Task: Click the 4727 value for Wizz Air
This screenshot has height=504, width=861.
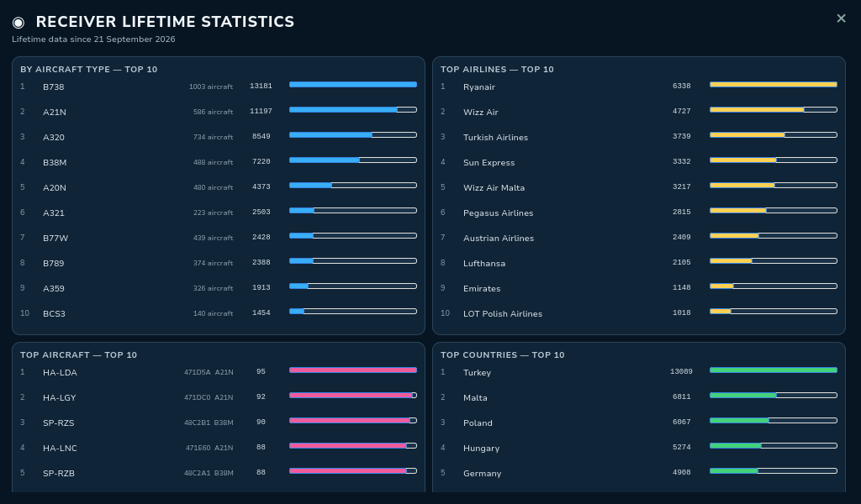Action: [681, 111]
